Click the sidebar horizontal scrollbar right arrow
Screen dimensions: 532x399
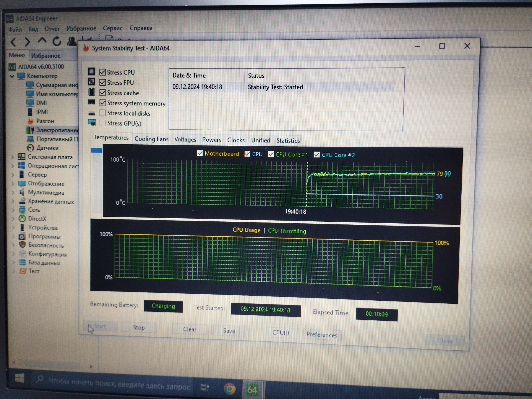click(91, 366)
